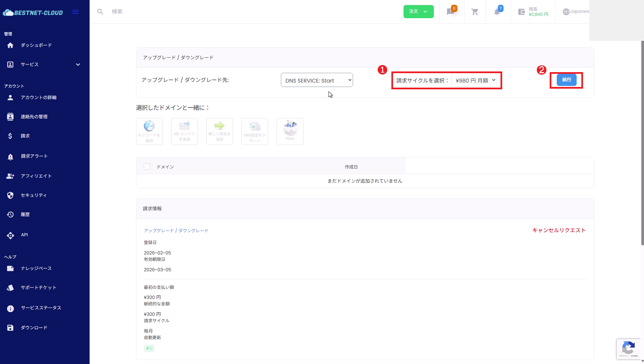Go to サポートチケット in the sidebar
The image size is (644, 364).
tap(38, 287)
